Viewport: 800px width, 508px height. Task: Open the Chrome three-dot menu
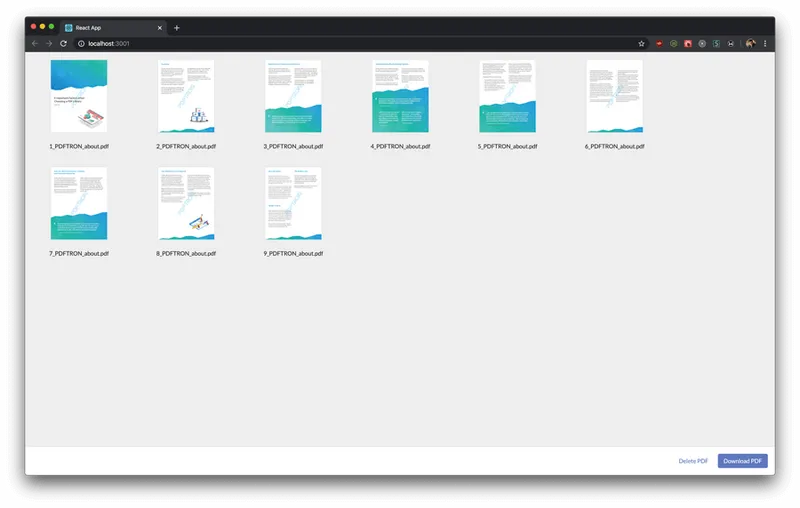765,44
